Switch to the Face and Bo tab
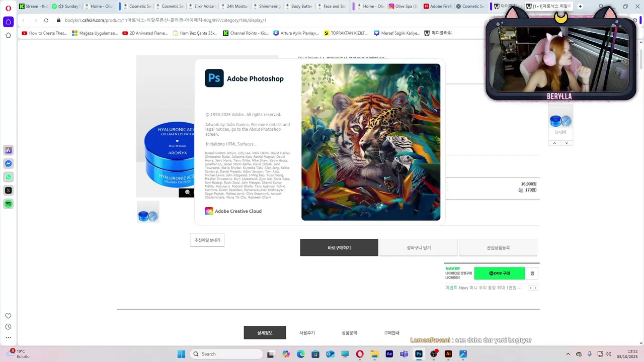 [331, 6]
